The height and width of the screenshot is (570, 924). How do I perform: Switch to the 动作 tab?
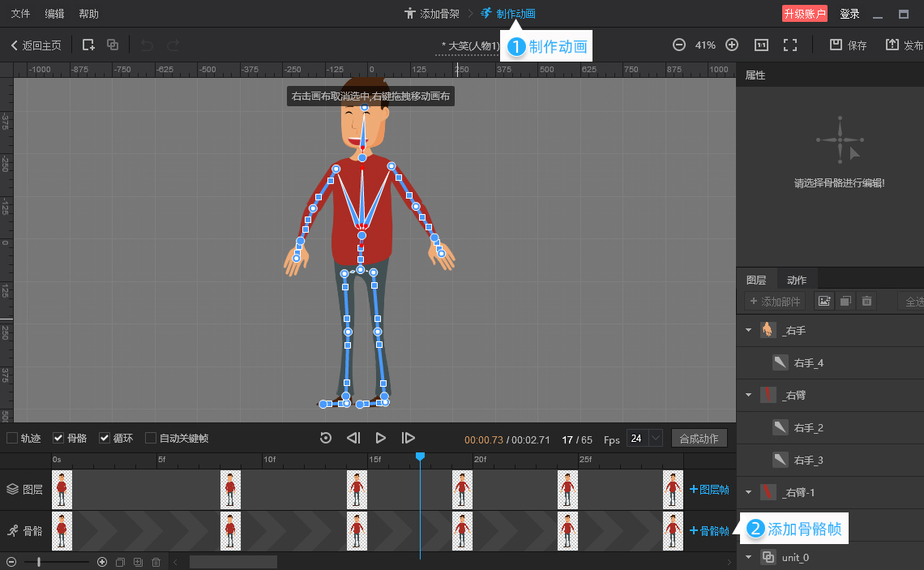[797, 280]
